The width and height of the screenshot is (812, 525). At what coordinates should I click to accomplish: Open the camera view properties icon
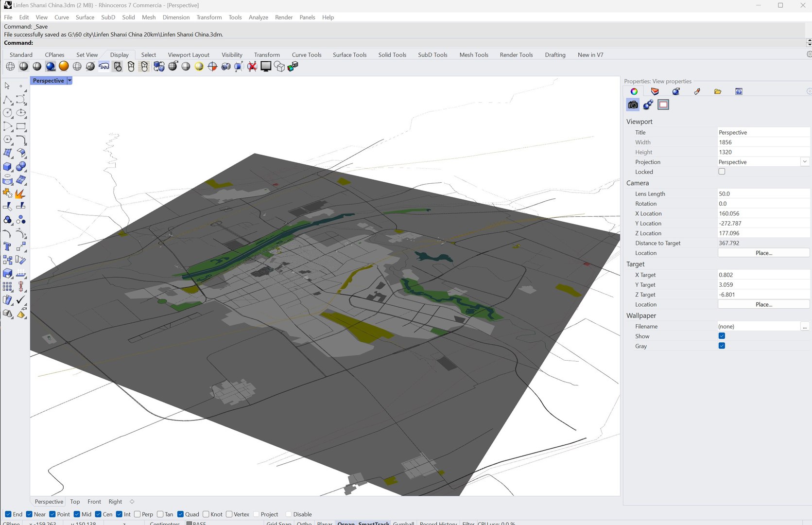tap(633, 105)
